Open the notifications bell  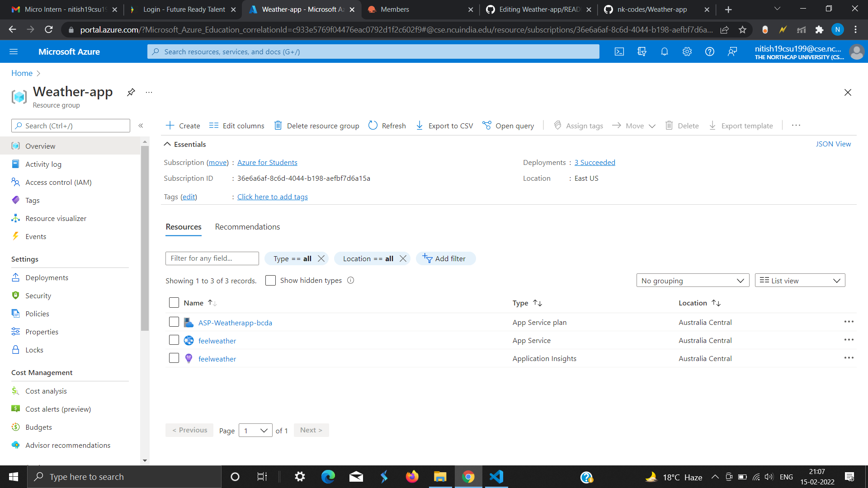[x=664, y=52]
